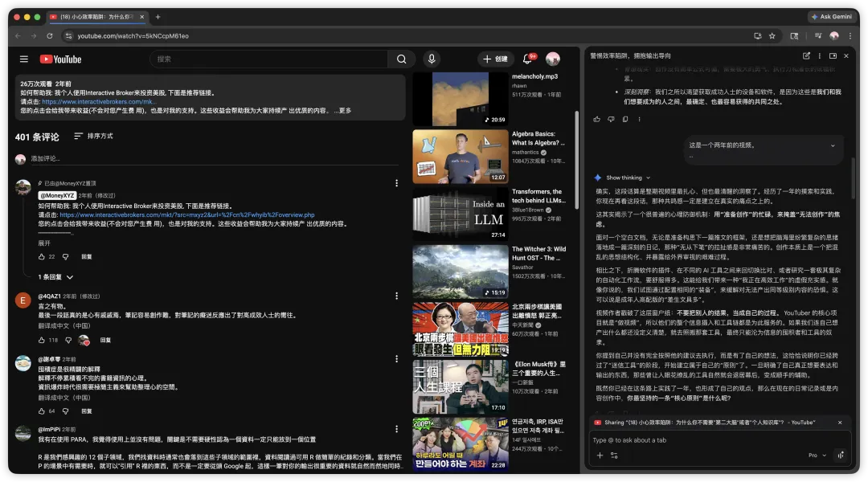Click 创建 create button
868x482 pixels.
click(x=495, y=59)
